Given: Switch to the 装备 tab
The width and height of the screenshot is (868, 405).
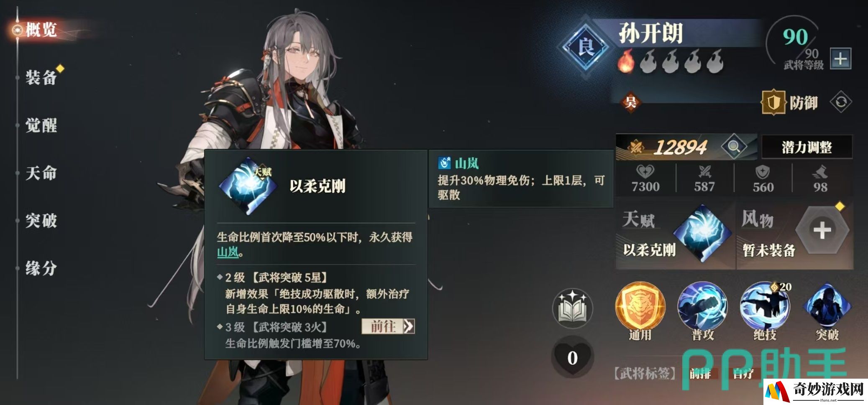Looking at the screenshot, I should point(41,78).
